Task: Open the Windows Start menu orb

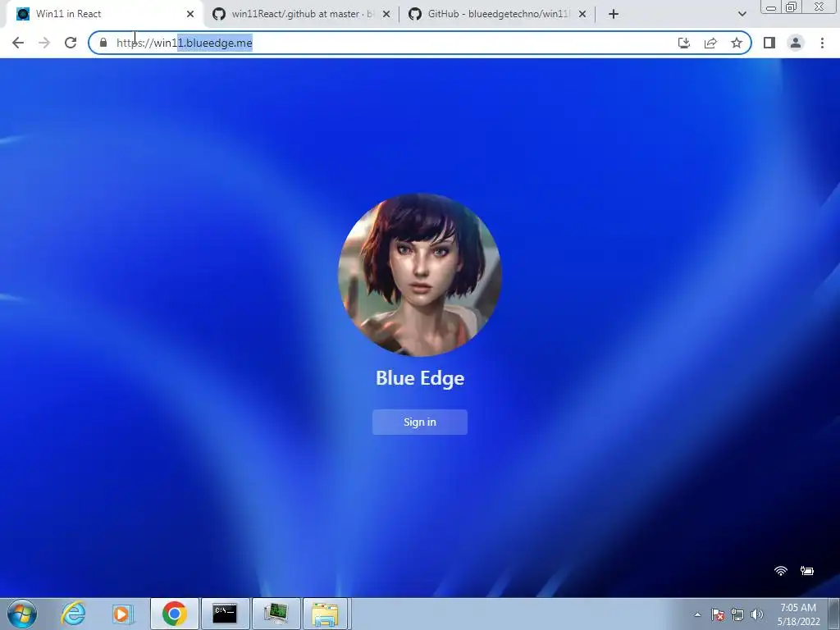Action: point(22,614)
